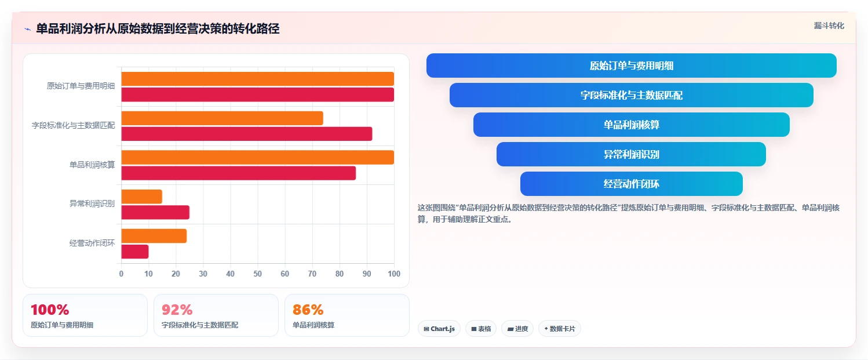This screenshot has height=360, width=868.
Task: Click the orange bar for 异常利润识别
Action: pos(141,197)
